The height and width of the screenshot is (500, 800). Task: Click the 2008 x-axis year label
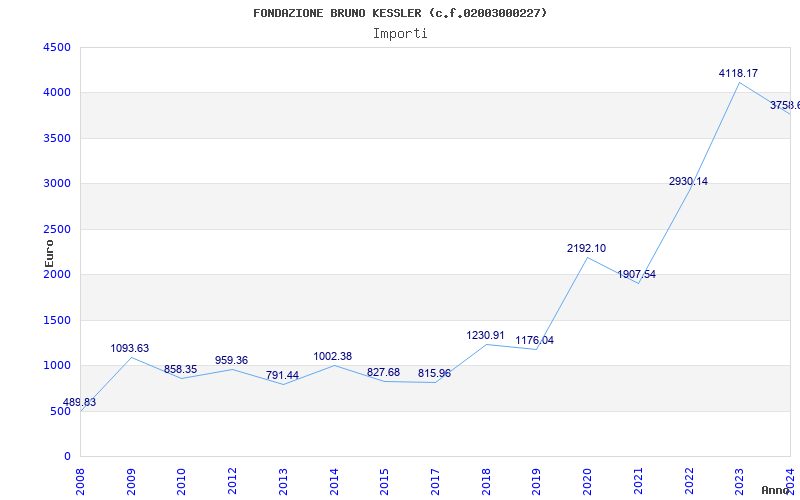80,482
